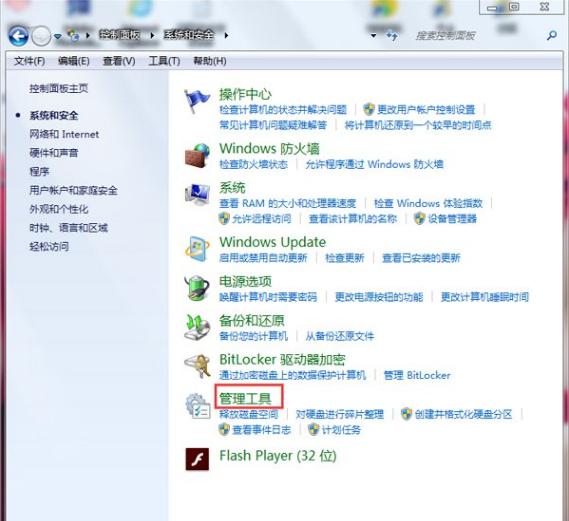Click 常见计算机问题疑难解答
Screen dimensions: 569x521
(x=273, y=125)
